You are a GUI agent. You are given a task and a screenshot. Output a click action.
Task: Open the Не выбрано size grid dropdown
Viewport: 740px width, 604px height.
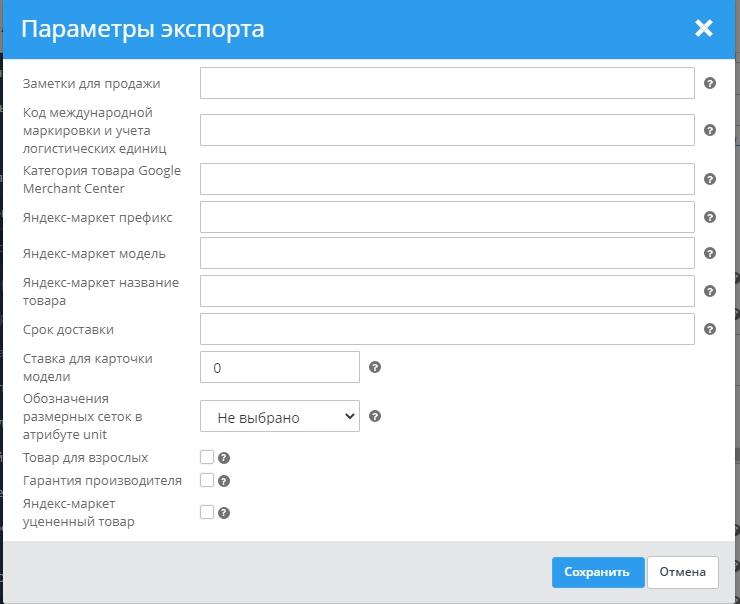point(280,417)
